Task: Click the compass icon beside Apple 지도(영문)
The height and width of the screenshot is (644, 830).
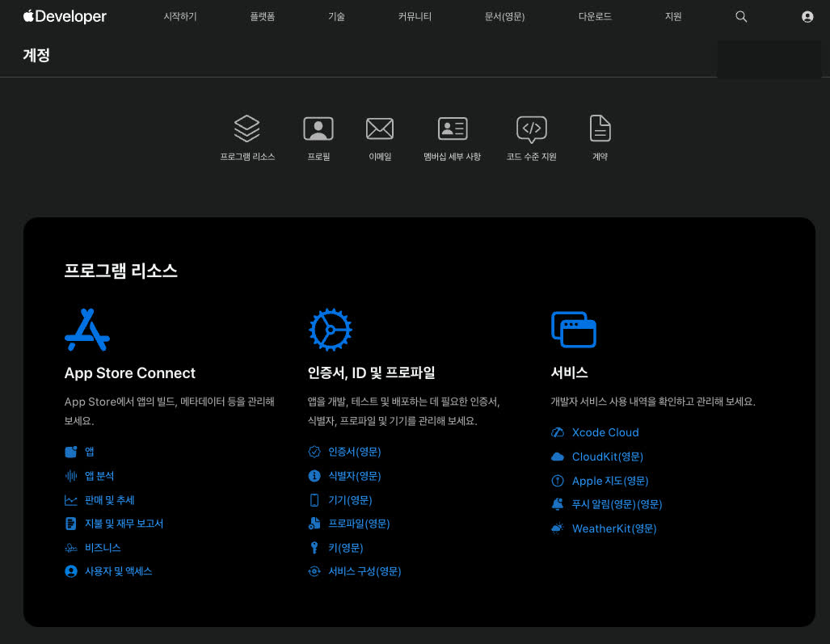Action: click(558, 481)
